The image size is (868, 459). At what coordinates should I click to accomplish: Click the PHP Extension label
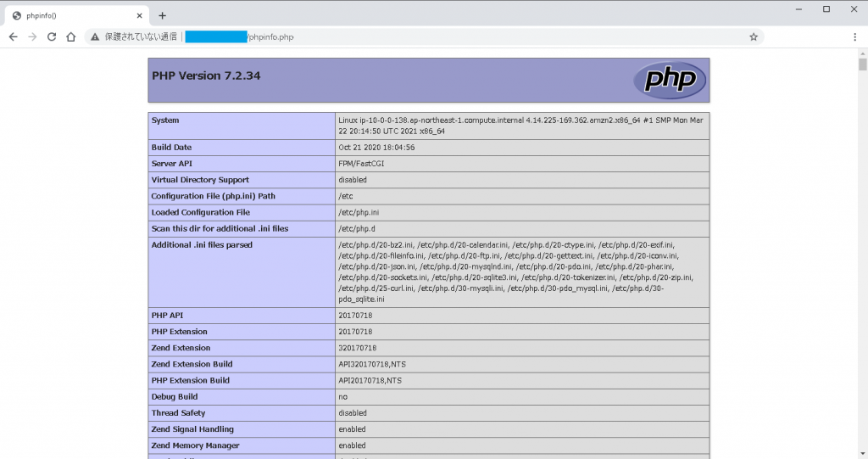[x=180, y=332]
